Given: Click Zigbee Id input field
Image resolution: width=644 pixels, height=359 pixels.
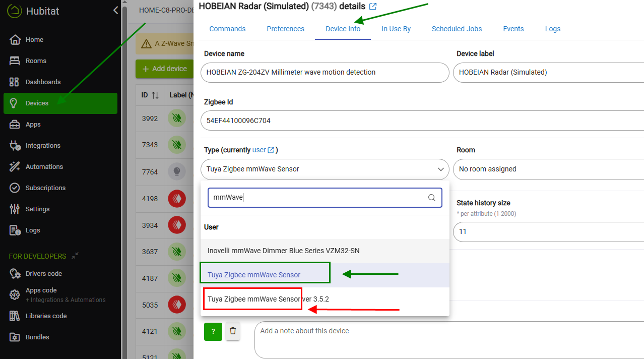Looking at the screenshot, I should (x=422, y=121).
